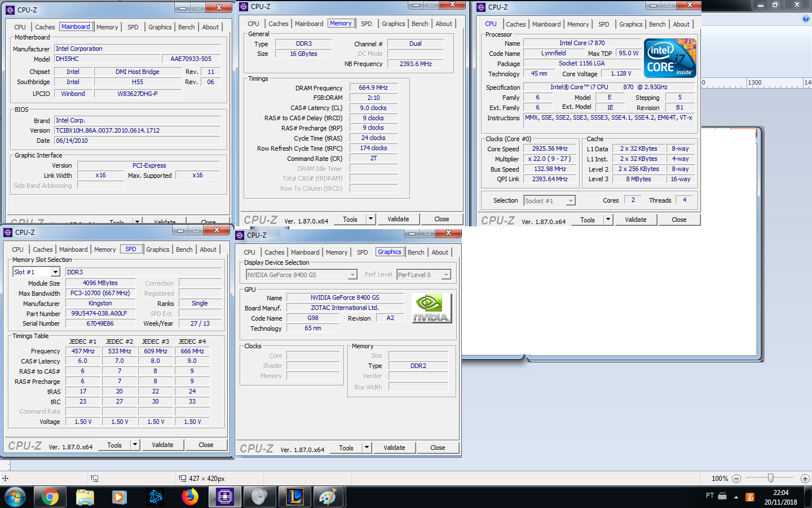
Task: Click the PT language indicator
Action: (x=709, y=496)
